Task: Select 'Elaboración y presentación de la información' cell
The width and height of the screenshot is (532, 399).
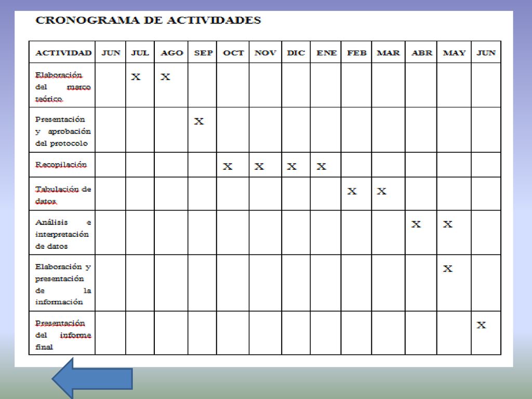Action: [62, 283]
